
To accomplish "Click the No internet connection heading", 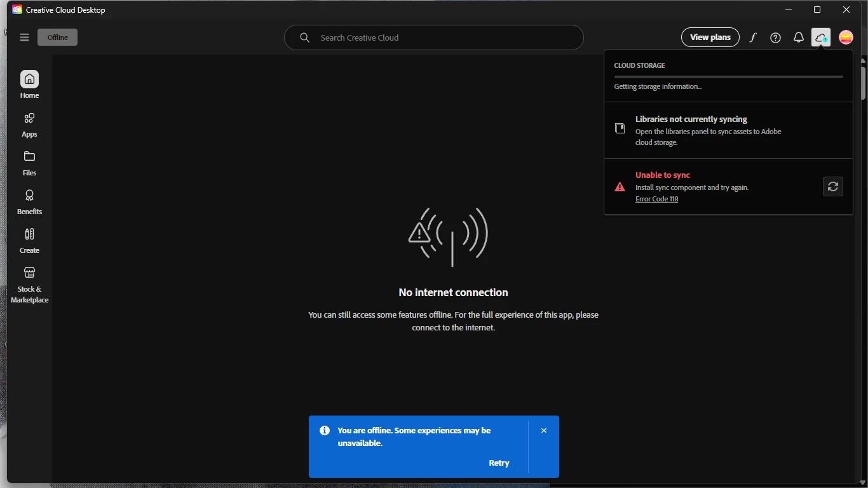I will point(453,292).
